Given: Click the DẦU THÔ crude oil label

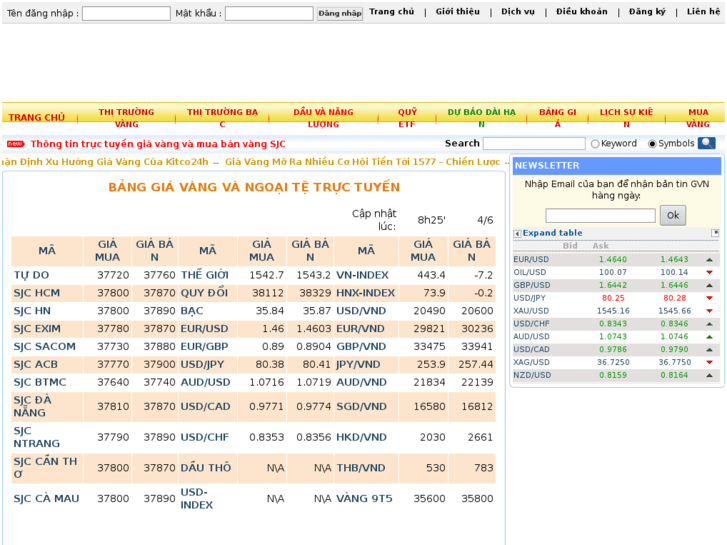Looking at the screenshot, I should 206,468.
